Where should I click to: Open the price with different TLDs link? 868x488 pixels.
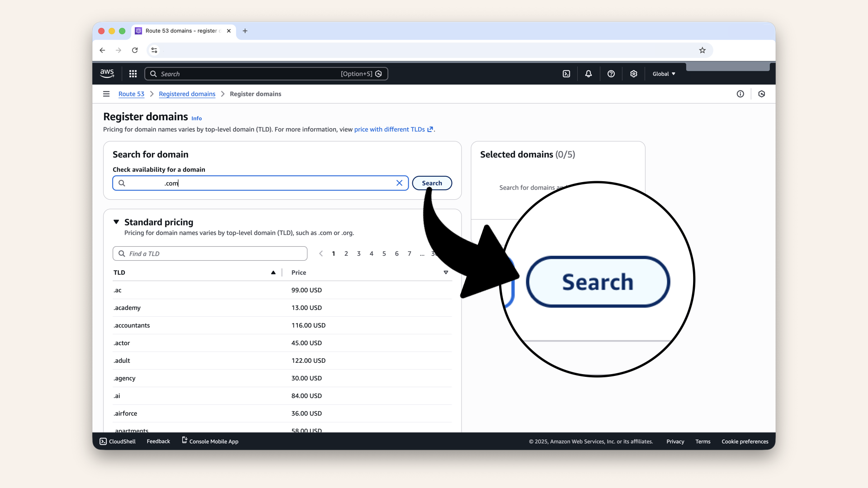tap(390, 129)
